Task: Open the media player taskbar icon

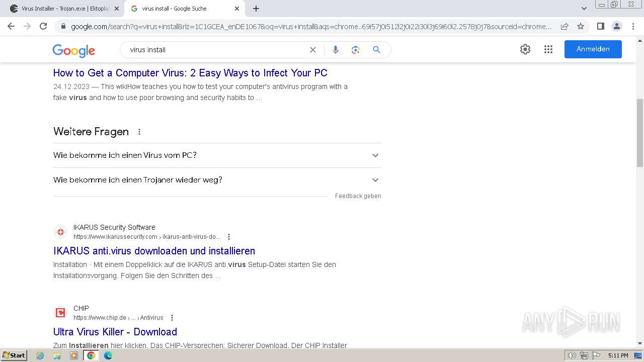Action: coord(74,355)
